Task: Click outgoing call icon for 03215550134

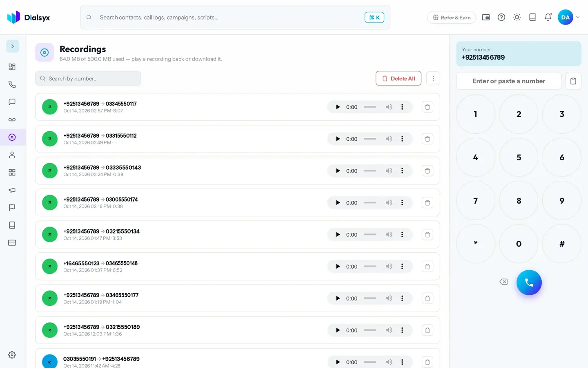Action: tap(50, 234)
